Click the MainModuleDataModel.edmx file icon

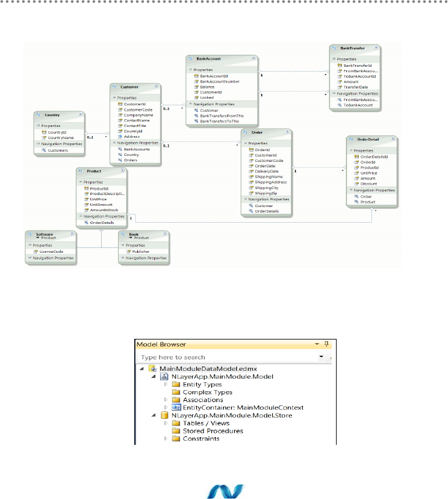point(153,369)
